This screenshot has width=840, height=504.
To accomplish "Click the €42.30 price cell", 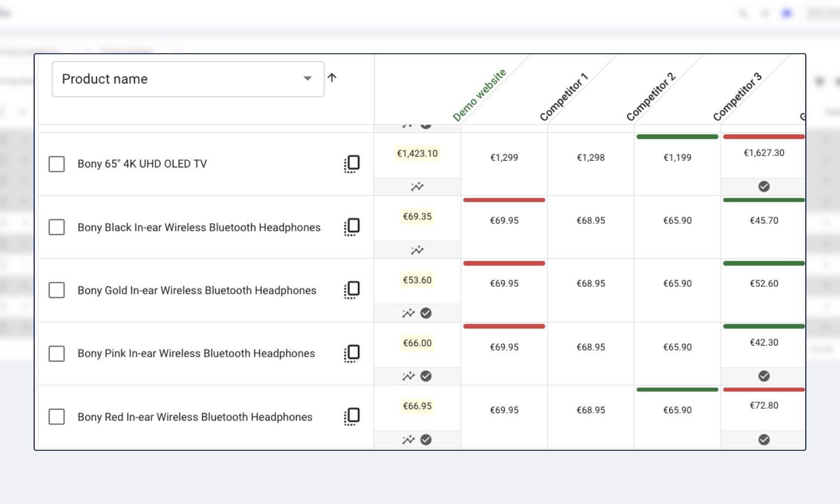I will click(764, 342).
